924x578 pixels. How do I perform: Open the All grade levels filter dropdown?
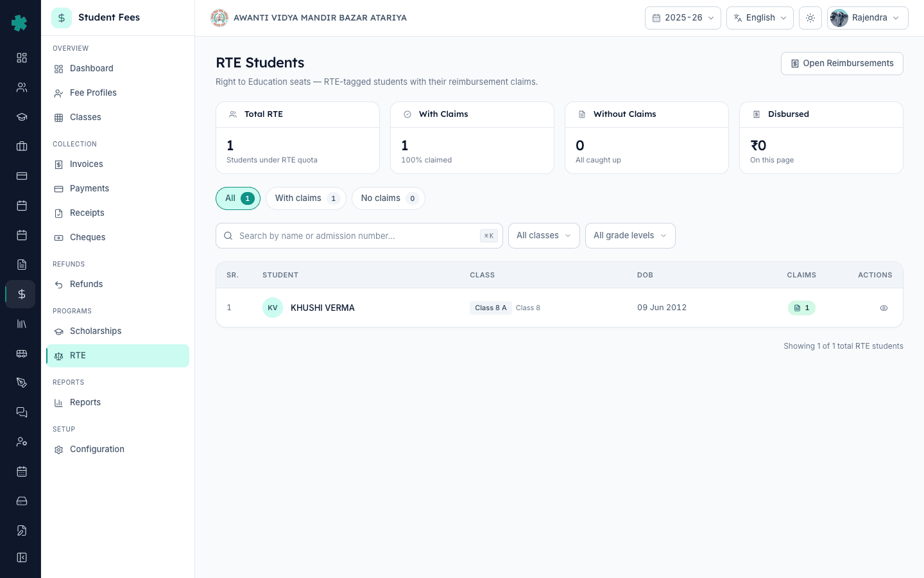[x=630, y=236]
